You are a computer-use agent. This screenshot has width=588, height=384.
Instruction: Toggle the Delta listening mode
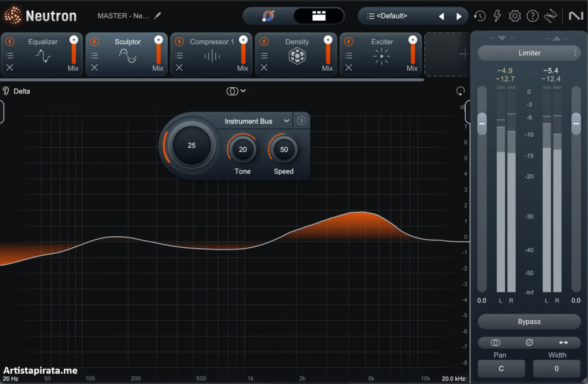tap(16, 91)
